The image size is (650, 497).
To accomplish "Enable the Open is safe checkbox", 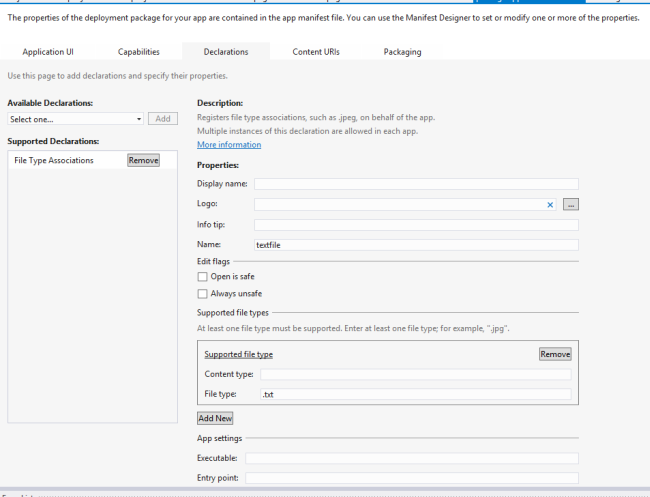I will [202, 276].
